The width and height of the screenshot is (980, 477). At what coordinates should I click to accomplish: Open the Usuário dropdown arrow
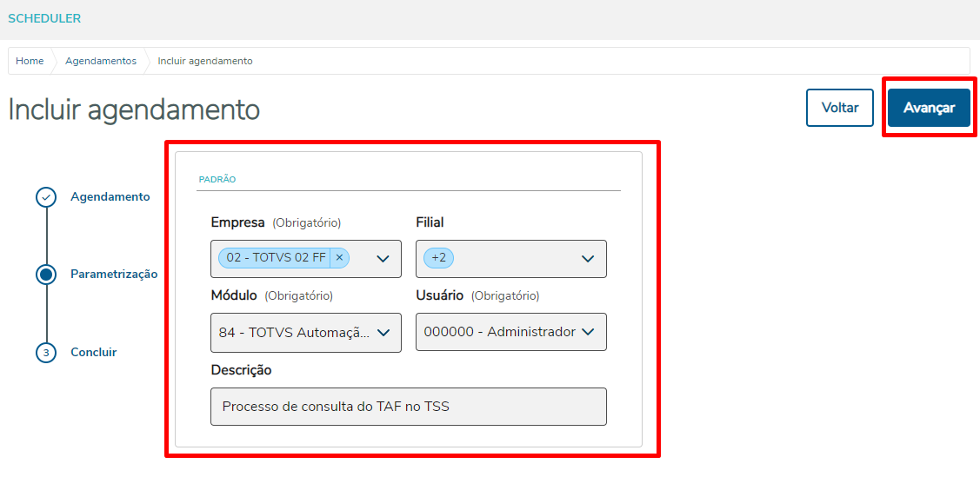(x=588, y=332)
